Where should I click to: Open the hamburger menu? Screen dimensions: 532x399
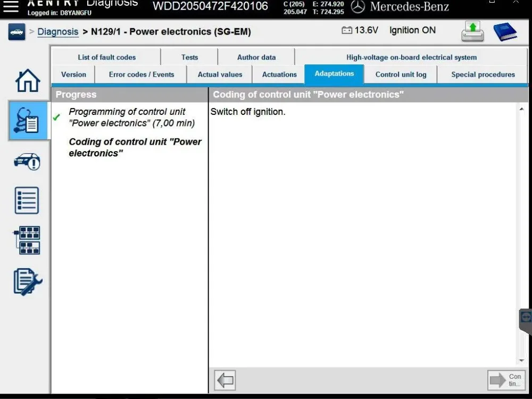(x=10, y=6)
